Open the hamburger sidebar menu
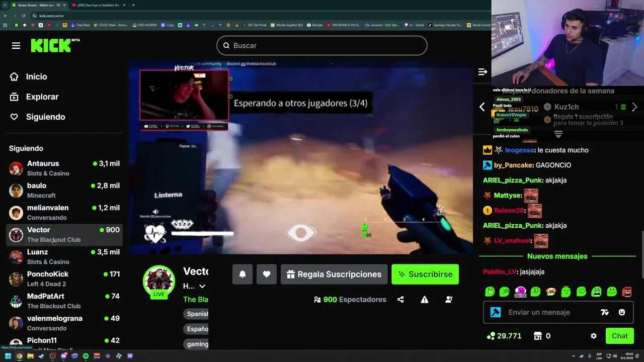The width and height of the screenshot is (644, 362). [16, 46]
